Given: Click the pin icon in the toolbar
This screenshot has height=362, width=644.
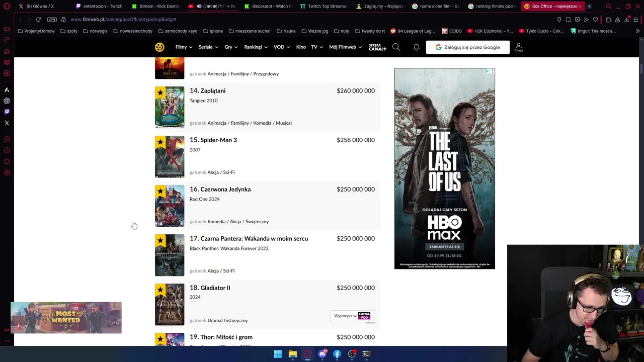Looking at the screenshot, I should (x=559, y=19).
